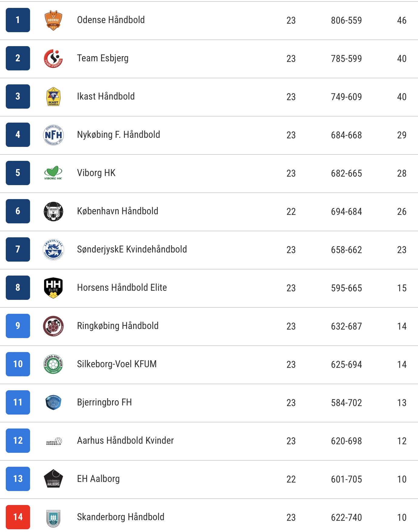The image size is (418, 532).
Task: Select the dark blue rank 1 badge
Action: pos(18,20)
